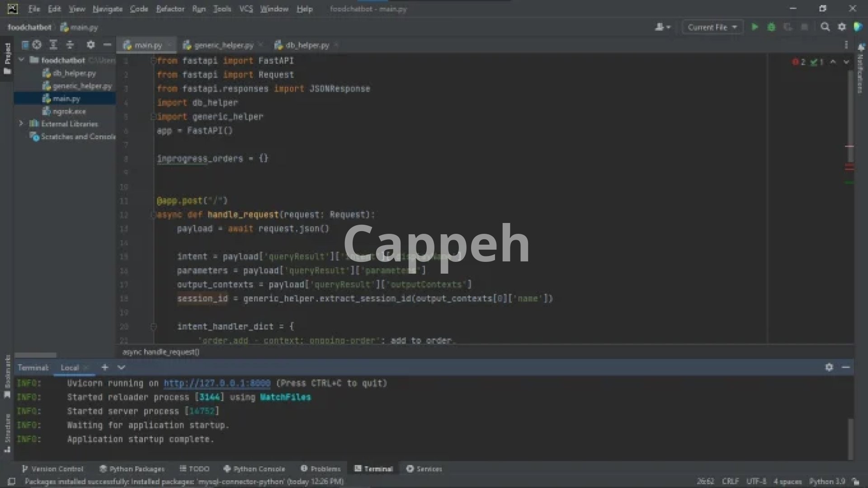Toggle the Project tool window sidebar button
Viewport: 868px width, 488px height.
[x=7, y=59]
